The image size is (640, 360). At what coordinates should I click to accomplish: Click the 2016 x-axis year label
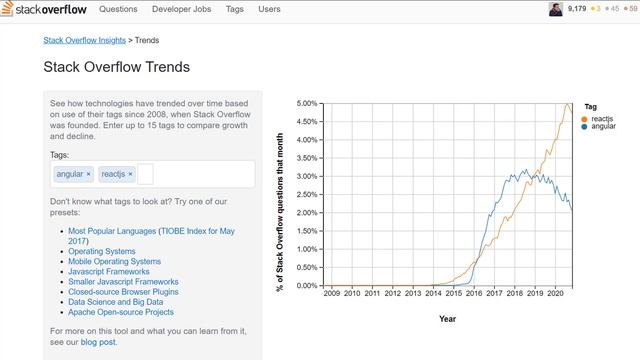tap(474, 293)
